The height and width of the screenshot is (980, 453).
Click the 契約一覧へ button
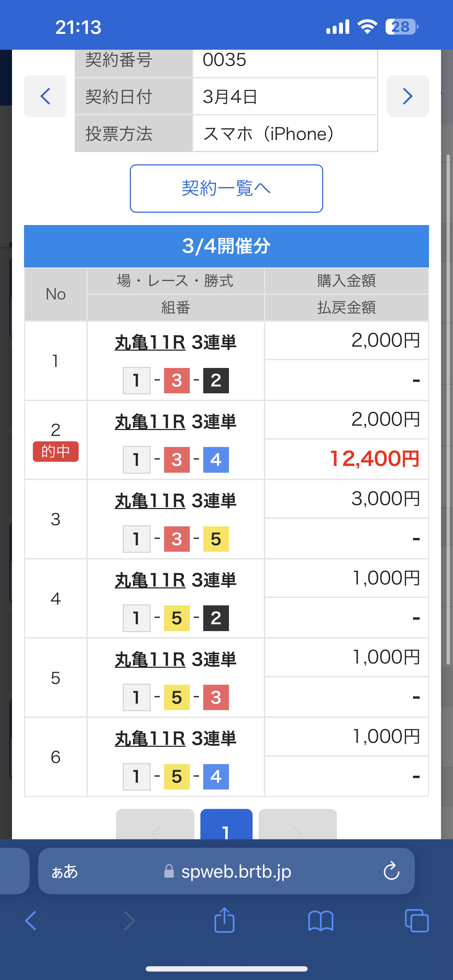click(x=226, y=188)
